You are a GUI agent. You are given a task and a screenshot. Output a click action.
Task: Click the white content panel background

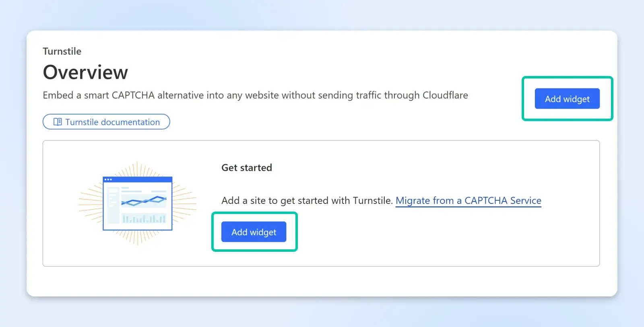(322, 282)
